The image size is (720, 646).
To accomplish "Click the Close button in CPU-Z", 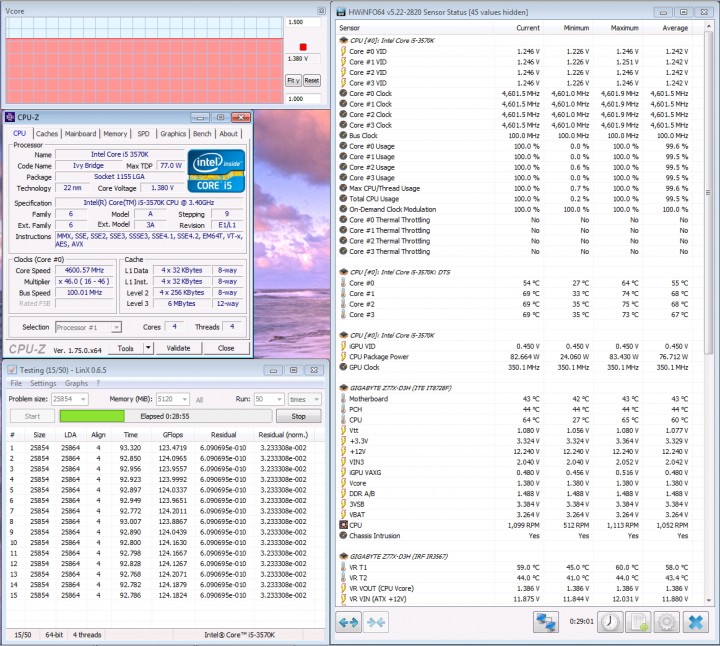I will pyautogui.click(x=226, y=348).
